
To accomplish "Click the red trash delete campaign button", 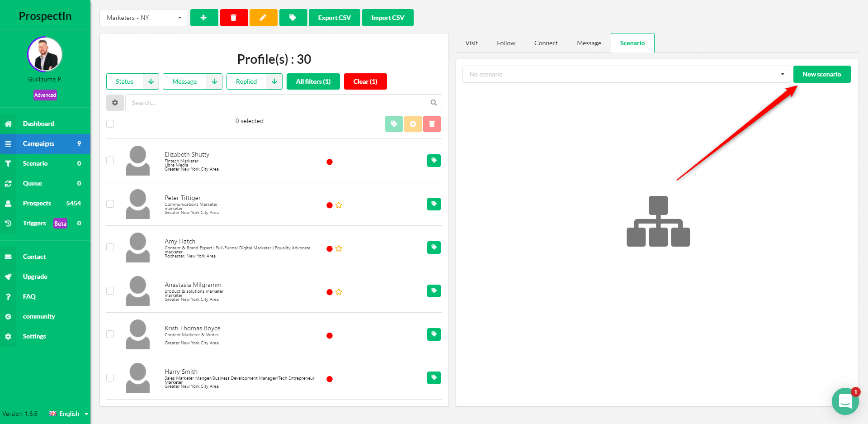I will tap(234, 18).
